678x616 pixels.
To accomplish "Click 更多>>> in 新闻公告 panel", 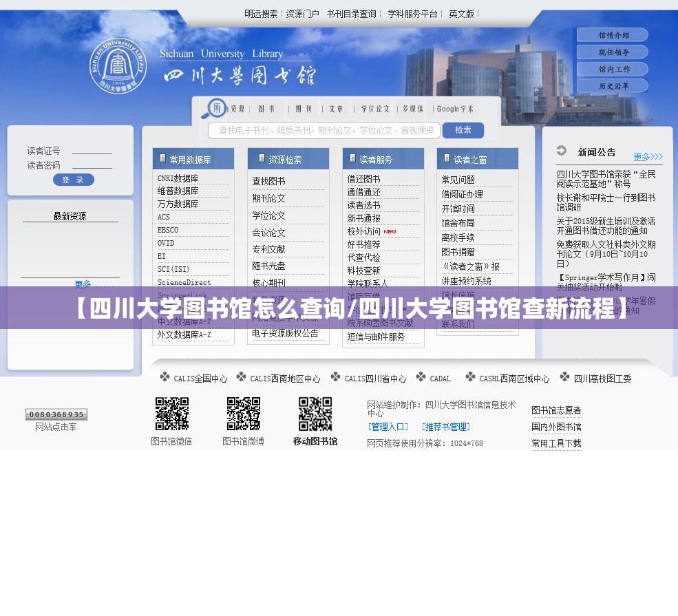I will (648, 156).
